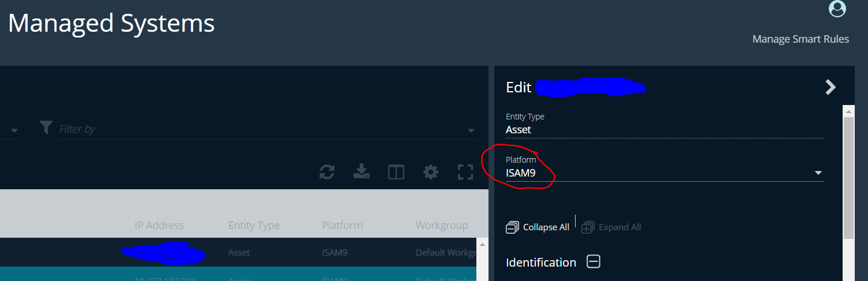Screen dimensions: 868x281
Task: Open the Platform dropdown showing ISAM9
Action: click(818, 173)
